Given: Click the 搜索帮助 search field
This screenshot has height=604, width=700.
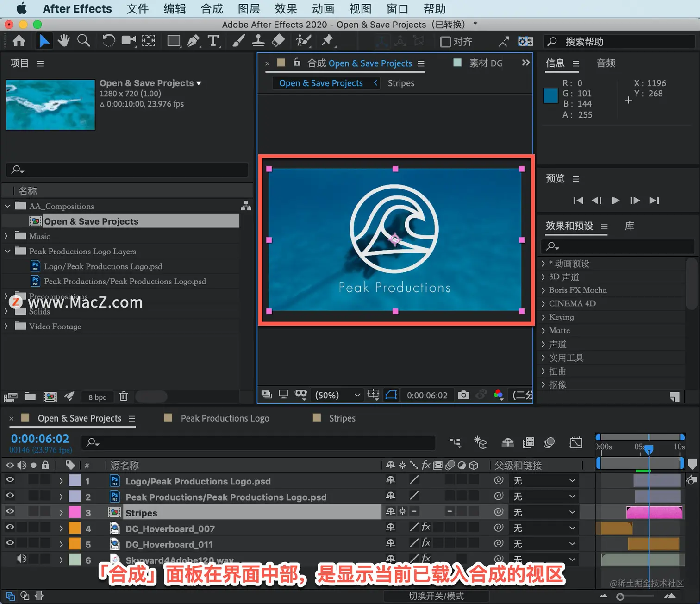Looking at the screenshot, I should click(x=619, y=42).
